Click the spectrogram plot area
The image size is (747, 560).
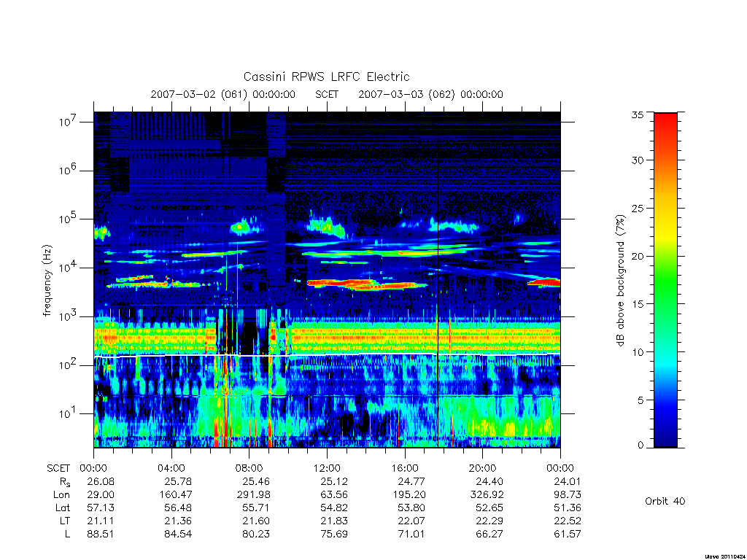[x=327, y=279]
